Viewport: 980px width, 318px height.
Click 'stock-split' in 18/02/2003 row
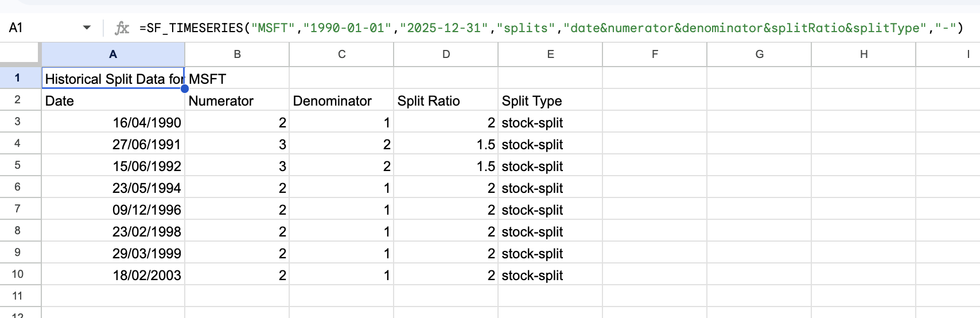click(x=550, y=274)
